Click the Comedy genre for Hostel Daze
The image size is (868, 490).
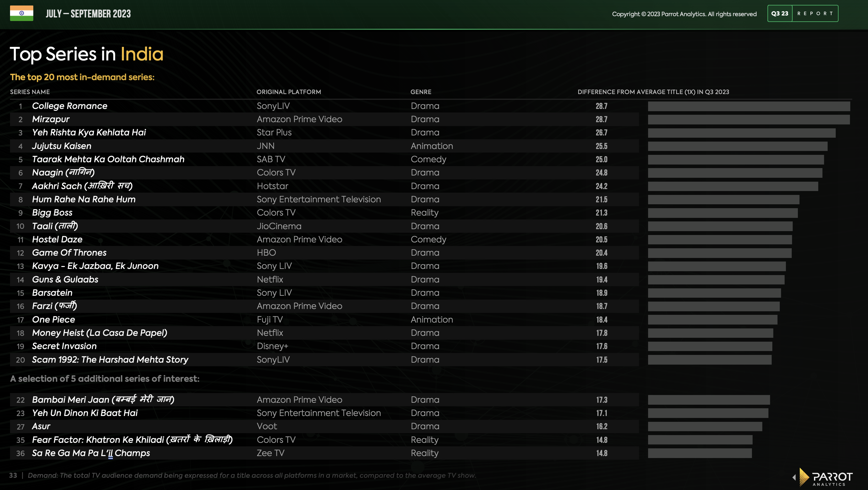(x=428, y=240)
